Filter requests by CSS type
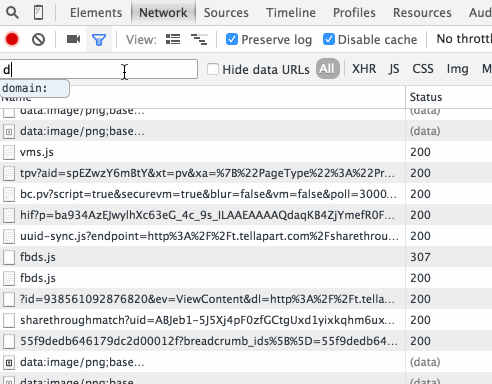 tap(423, 69)
